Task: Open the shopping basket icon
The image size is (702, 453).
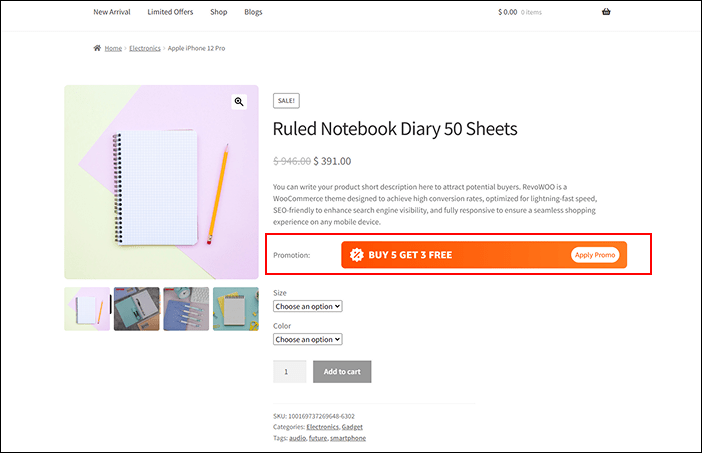Action: coord(606,12)
